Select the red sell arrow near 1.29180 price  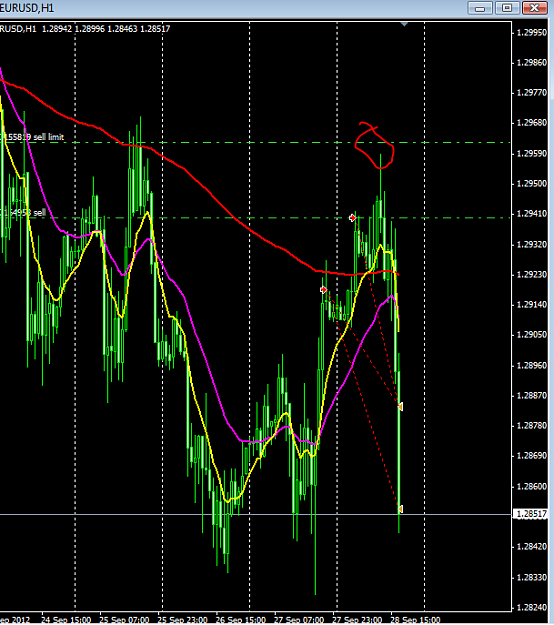pos(324,290)
